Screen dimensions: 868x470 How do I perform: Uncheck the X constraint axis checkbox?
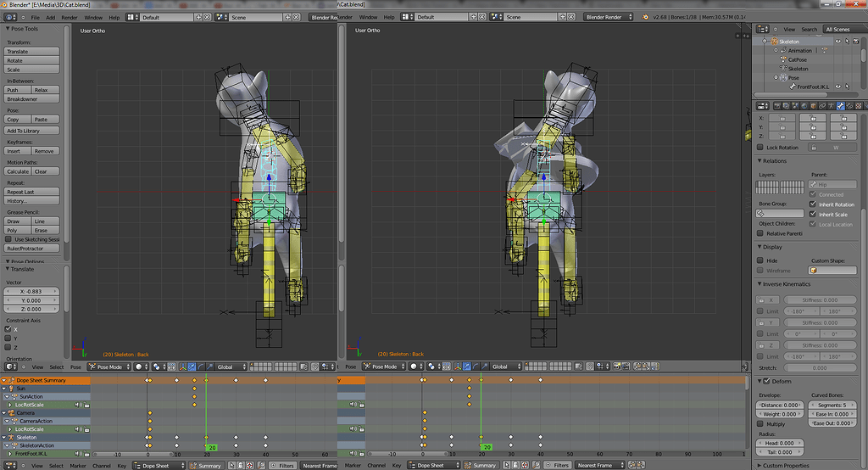pyautogui.click(x=8, y=329)
